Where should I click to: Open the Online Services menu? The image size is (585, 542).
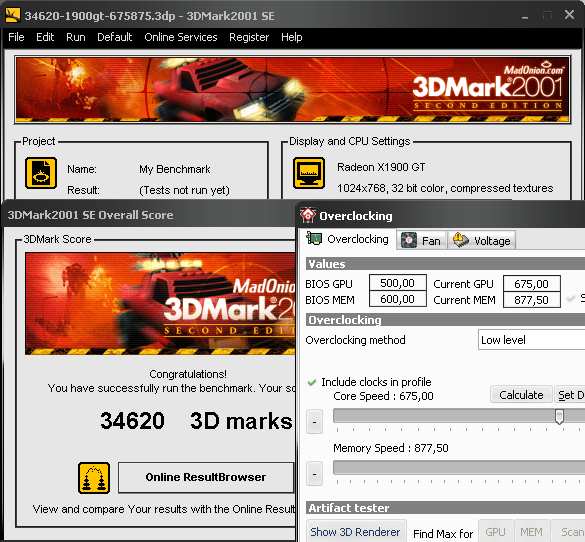coord(181,37)
